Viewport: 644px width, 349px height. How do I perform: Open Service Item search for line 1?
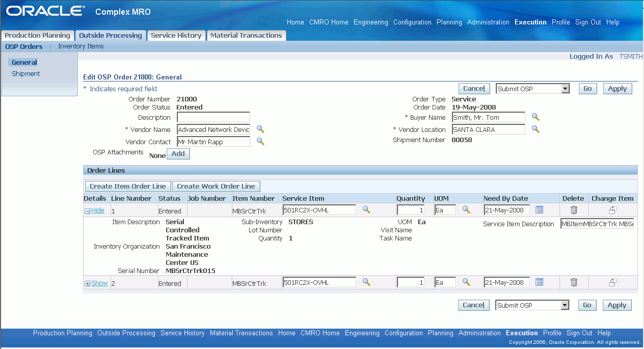pyautogui.click(x=366, y=209)
